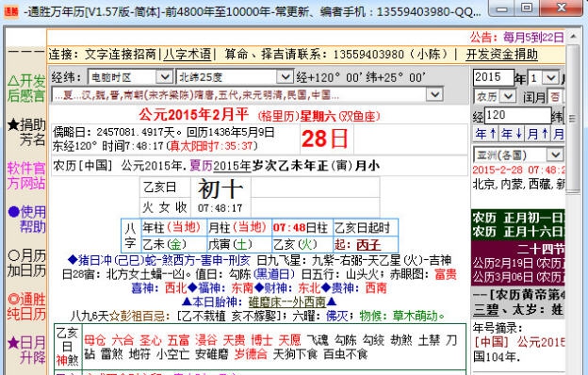Click 本日胎神 碓磨床--外西南 link
588x375 pixels.
287,302
